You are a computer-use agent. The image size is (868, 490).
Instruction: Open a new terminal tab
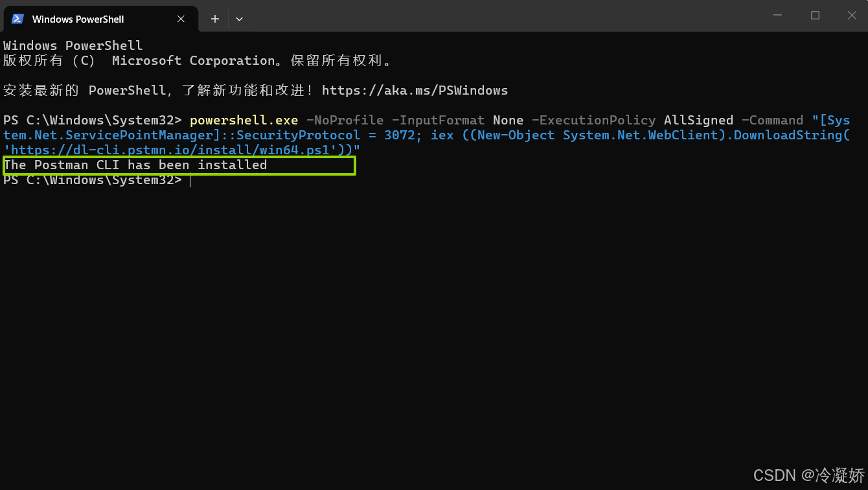tap(215, 19)
